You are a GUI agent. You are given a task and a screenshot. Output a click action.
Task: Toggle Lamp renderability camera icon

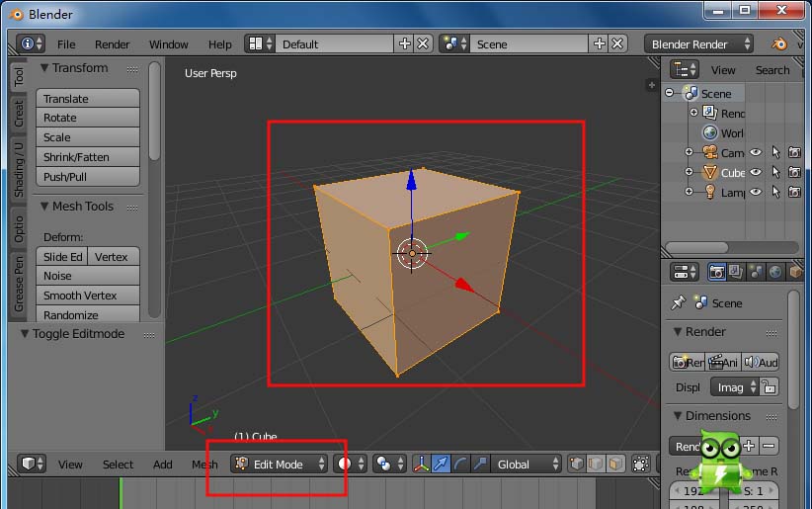(794, 192)
